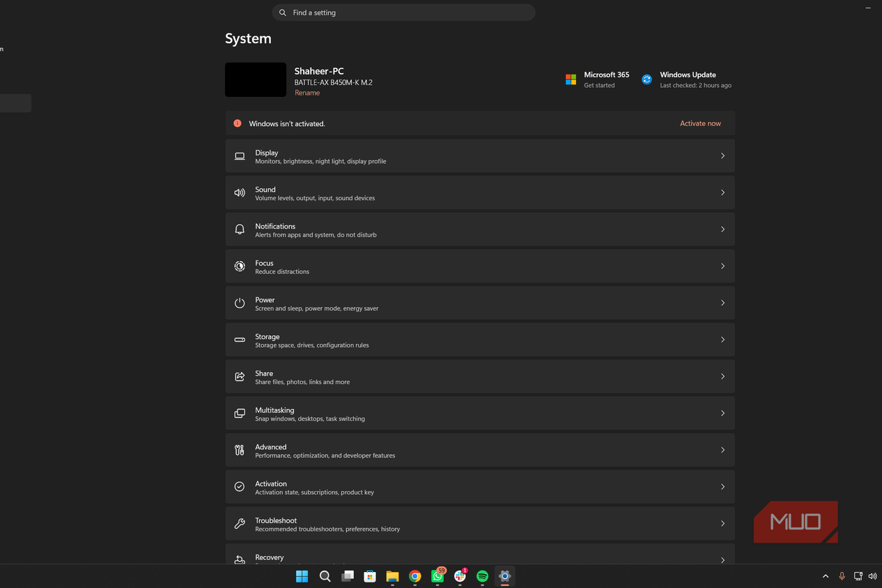Screen dimensions: 882x588
Task: Expand the Advanced row chevron
Action: [x=722, y=450]
